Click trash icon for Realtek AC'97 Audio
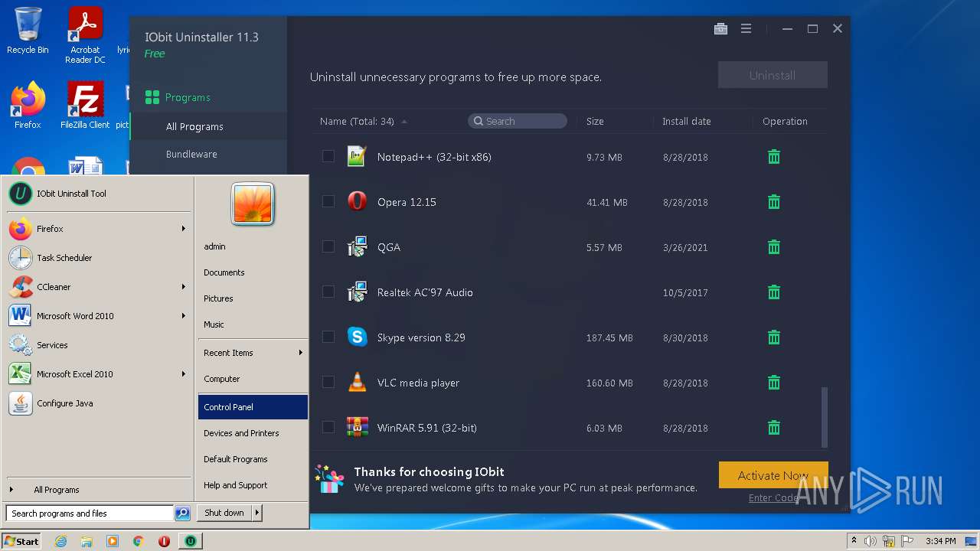 774,292
